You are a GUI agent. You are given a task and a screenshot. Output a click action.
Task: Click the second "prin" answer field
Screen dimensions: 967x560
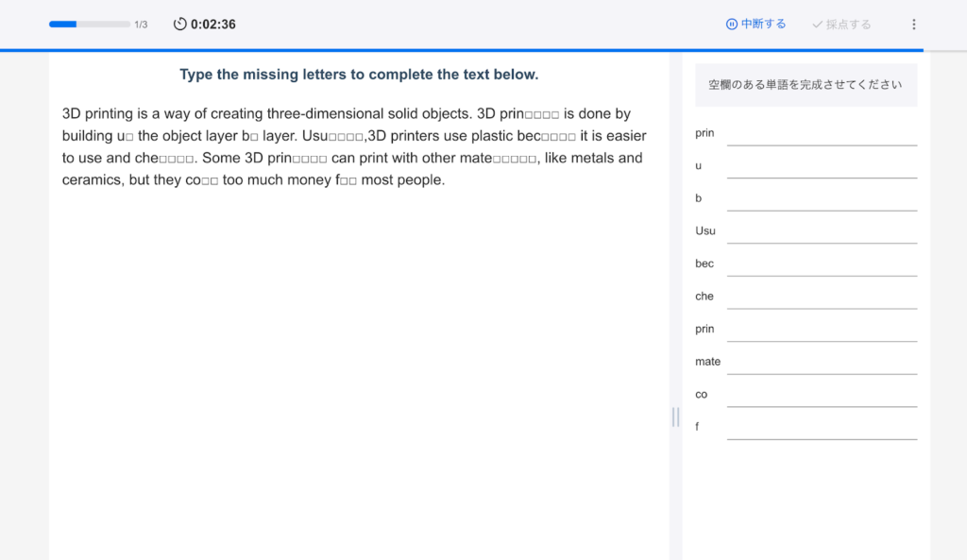pos(822,330)
